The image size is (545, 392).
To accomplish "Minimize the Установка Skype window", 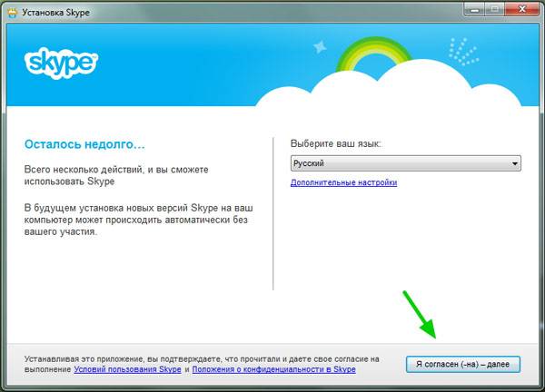I will [x=474, y=10].
